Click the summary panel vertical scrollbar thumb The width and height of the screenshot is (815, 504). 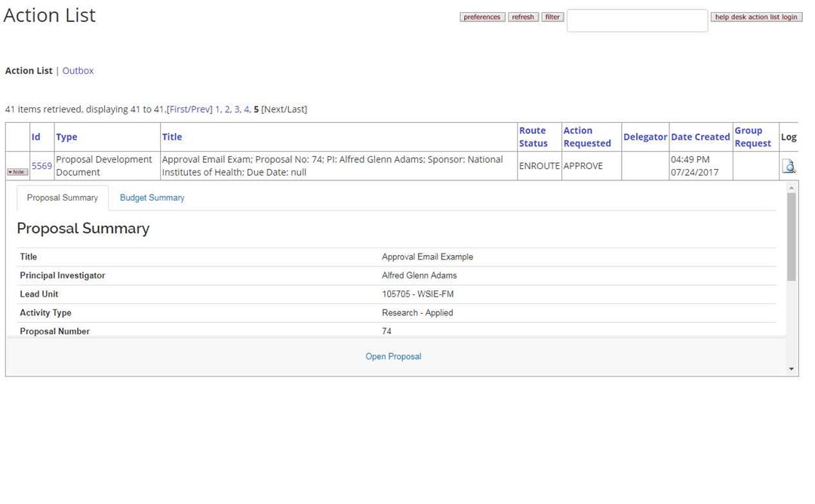(792, 238)
